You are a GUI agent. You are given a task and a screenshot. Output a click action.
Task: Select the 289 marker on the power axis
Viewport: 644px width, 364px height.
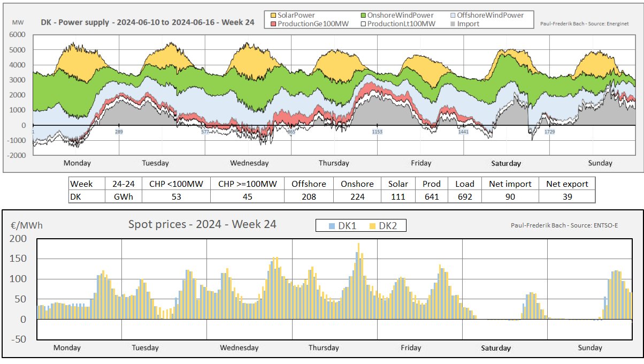119,132
